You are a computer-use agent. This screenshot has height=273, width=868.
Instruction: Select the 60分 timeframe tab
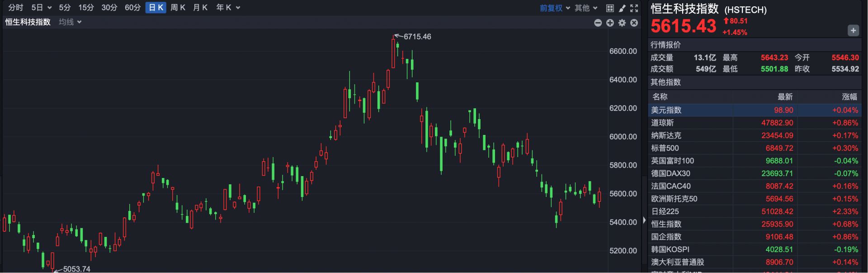132,8
